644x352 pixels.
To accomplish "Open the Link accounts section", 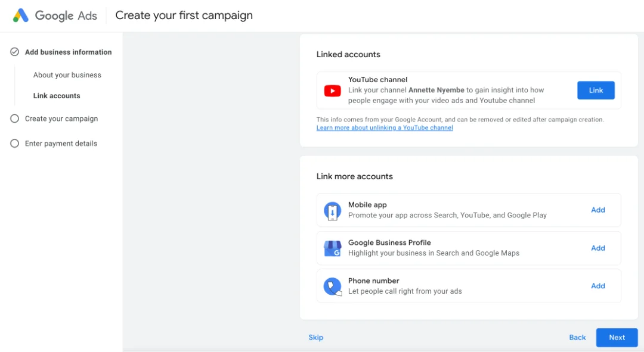I will tap(57, 95).
